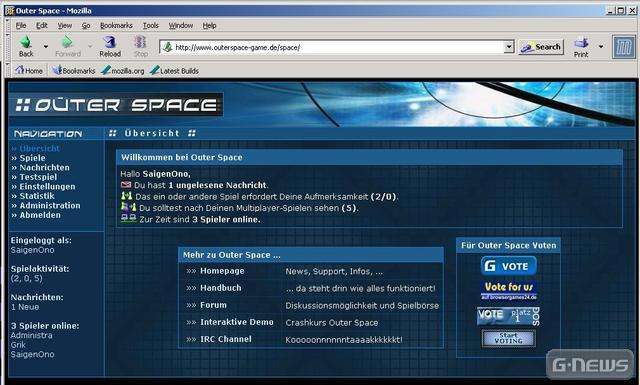Click the Print toolbar icon
The width and height of the screenshot is (640, 385).
pos(581,42)
